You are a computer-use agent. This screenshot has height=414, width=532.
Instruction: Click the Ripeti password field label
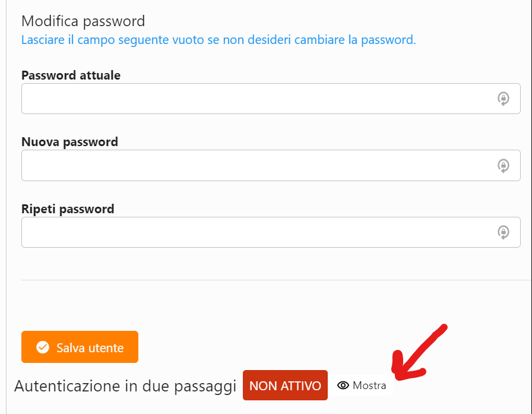(x=68, y=209)
